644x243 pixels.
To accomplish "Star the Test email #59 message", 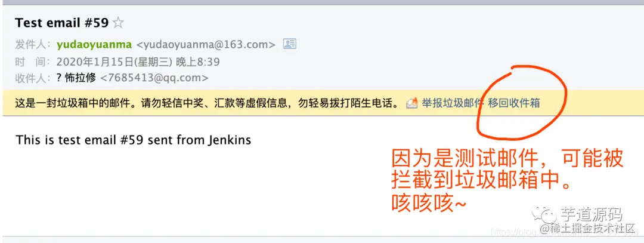I will point(118,23).
